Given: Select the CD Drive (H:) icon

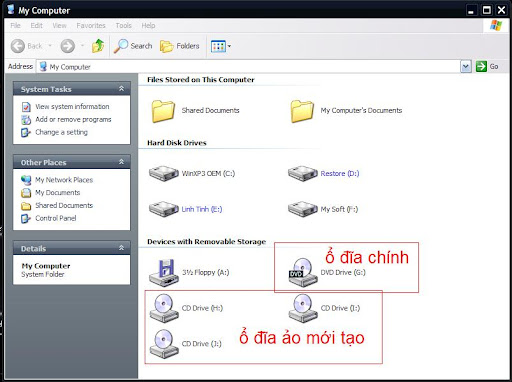Looking at the screenshot, I should point(164,308).
